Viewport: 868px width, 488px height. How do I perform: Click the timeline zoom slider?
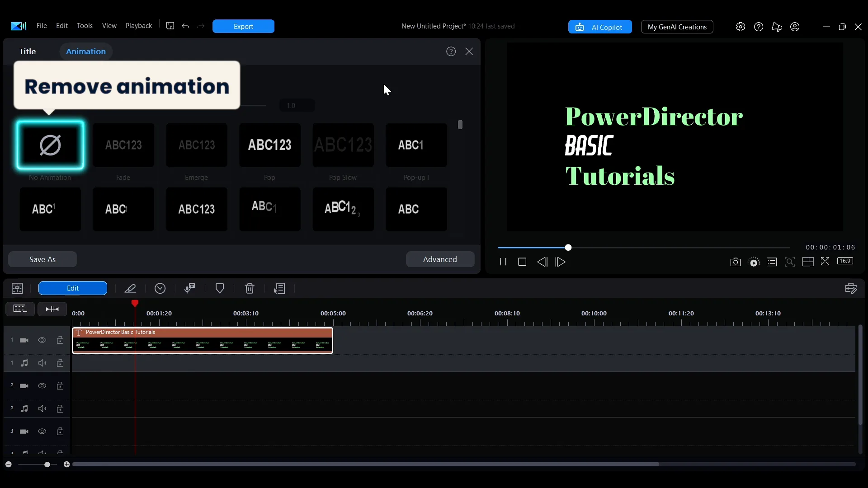pos(38,465)
